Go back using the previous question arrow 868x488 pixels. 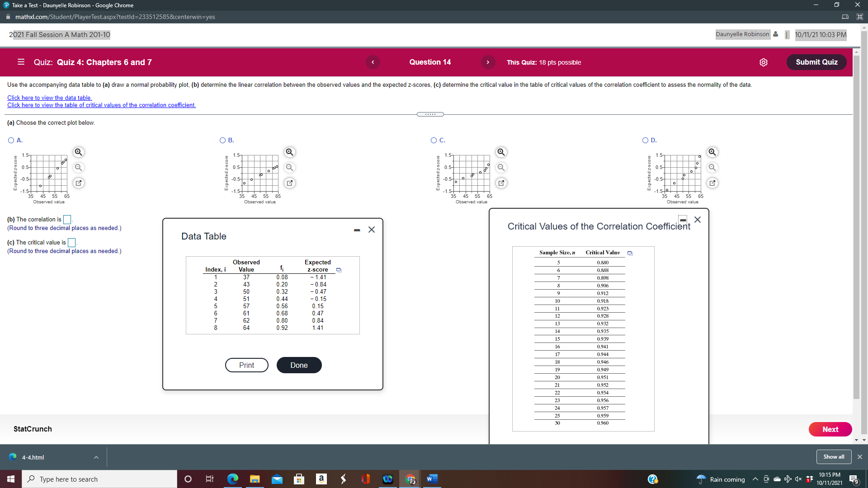(x=373, y=62)
